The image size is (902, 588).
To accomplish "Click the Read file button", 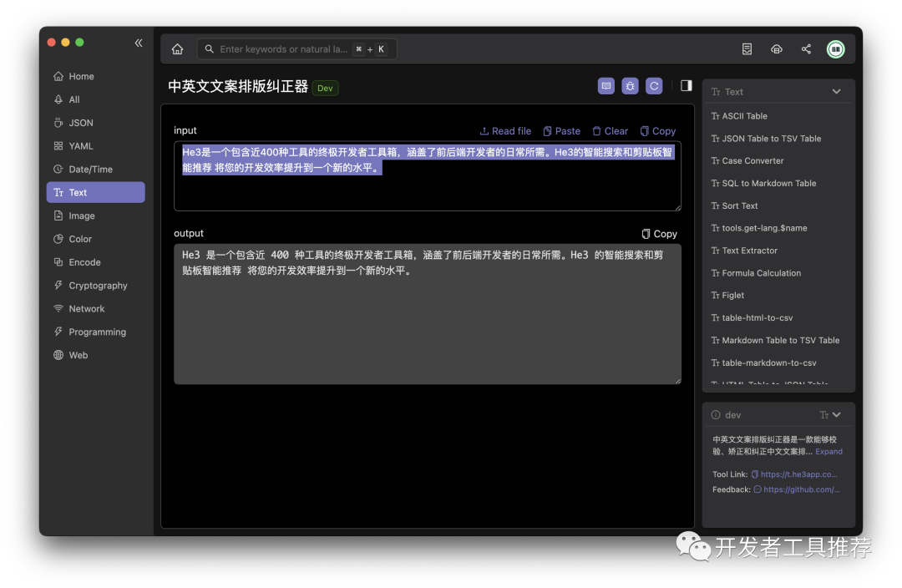I will pos(505,131).
